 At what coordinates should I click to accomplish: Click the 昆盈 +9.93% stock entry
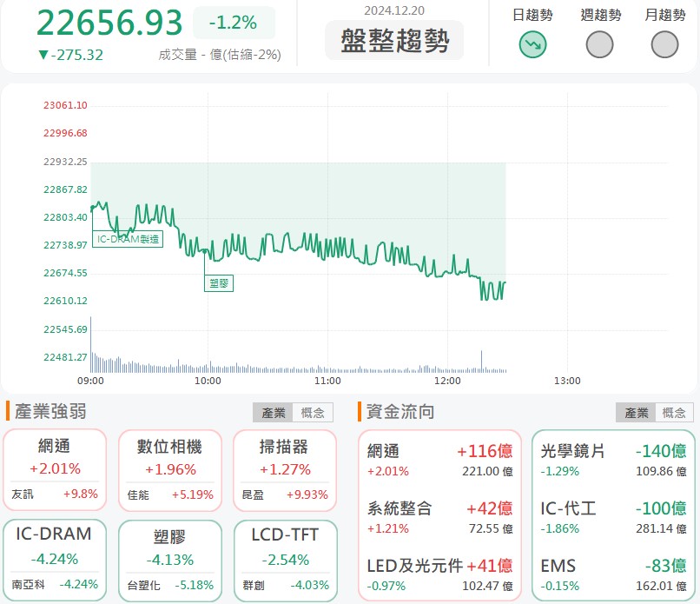click(x=285, y=495)
